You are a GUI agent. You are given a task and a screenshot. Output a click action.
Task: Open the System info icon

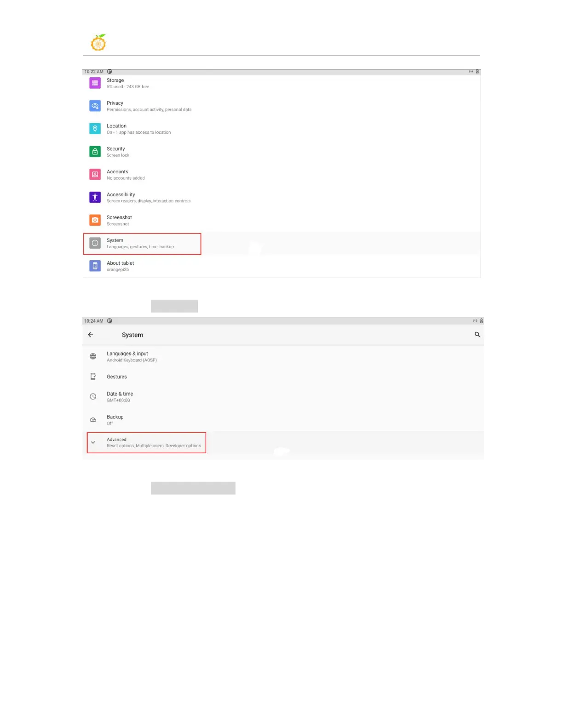[95, 243]
